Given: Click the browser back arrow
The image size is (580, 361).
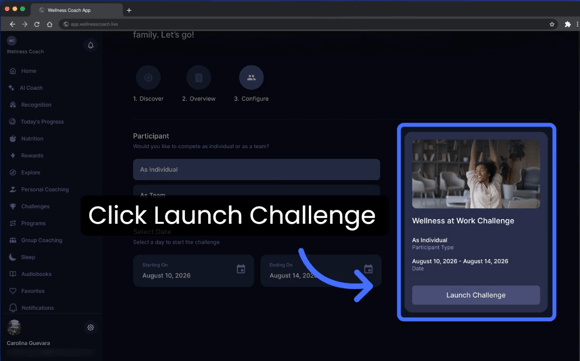Looking at the screenshot, I should pos(12,24).
